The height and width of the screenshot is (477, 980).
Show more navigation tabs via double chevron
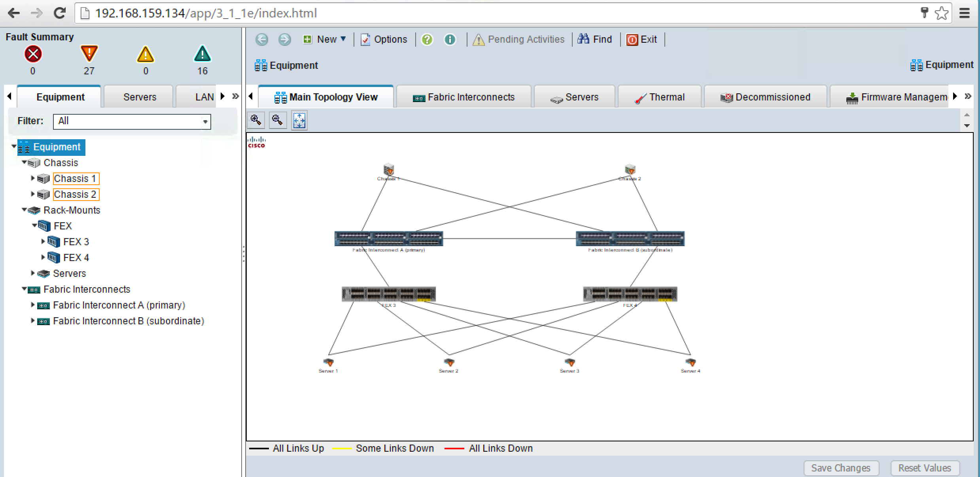[236, 96]
